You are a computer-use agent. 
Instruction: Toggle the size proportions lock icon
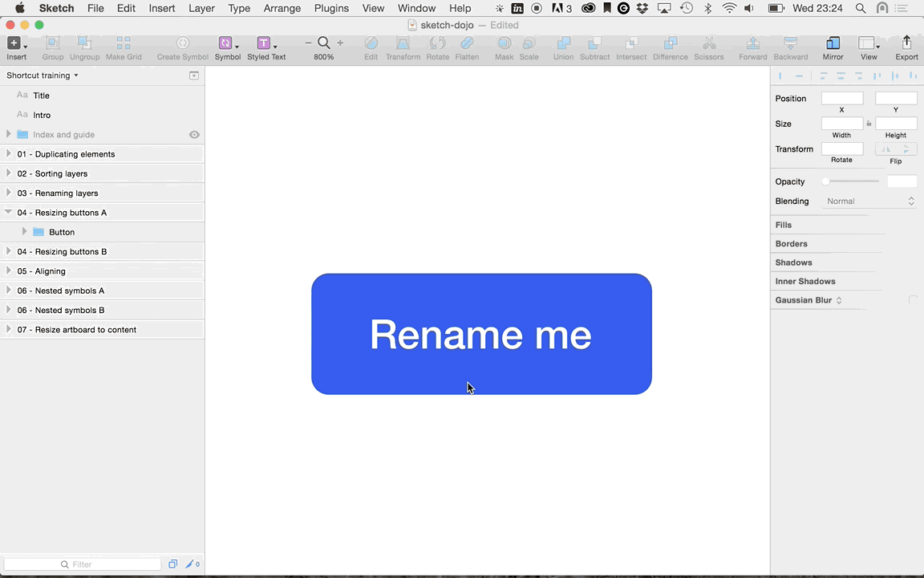(869, 124)
